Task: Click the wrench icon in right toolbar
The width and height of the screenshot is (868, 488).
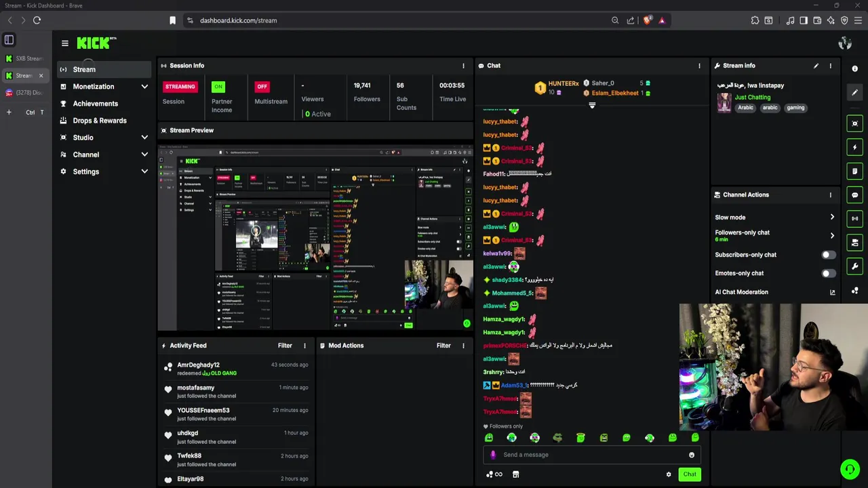Action: click(854, 266)
